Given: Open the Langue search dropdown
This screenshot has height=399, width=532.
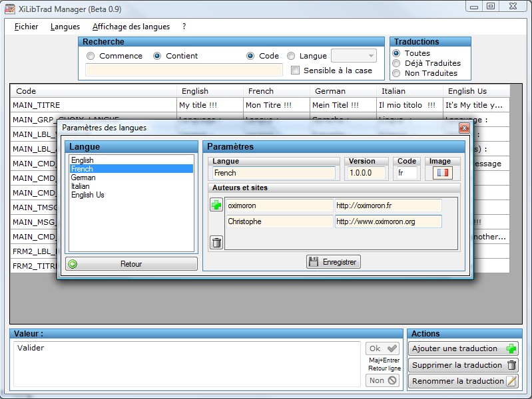Looking at the screenshot, I should 354,56.
